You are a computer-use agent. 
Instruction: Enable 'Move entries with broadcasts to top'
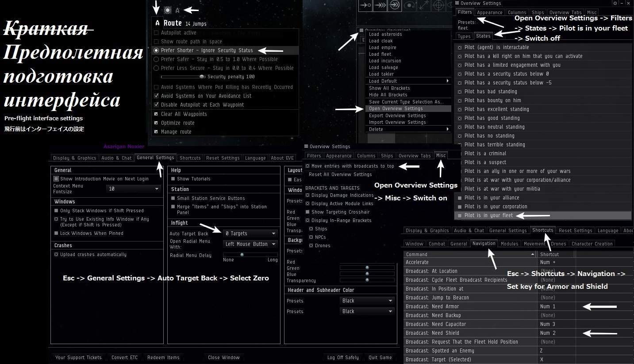tap(308, 166)
